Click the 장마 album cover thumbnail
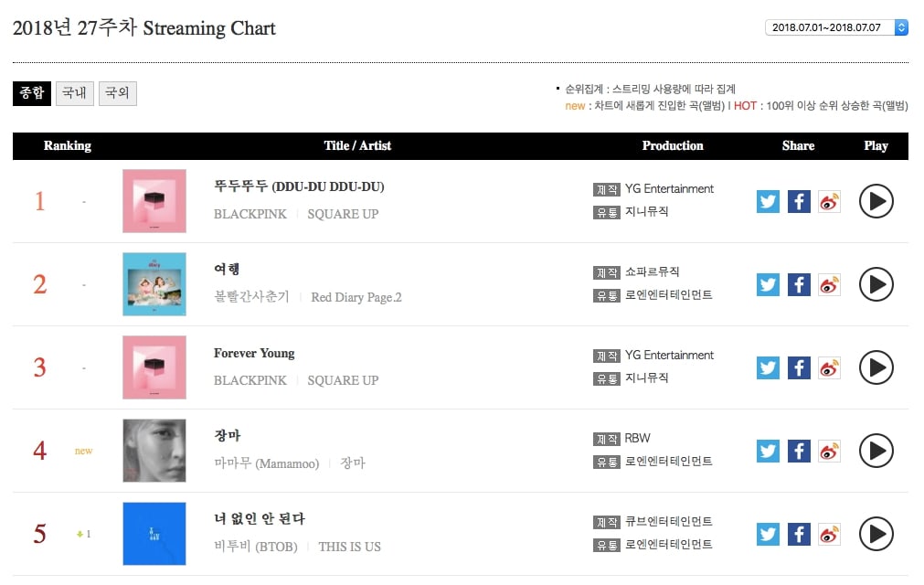Screen dimensions: 924x585 tap(154, 451)
